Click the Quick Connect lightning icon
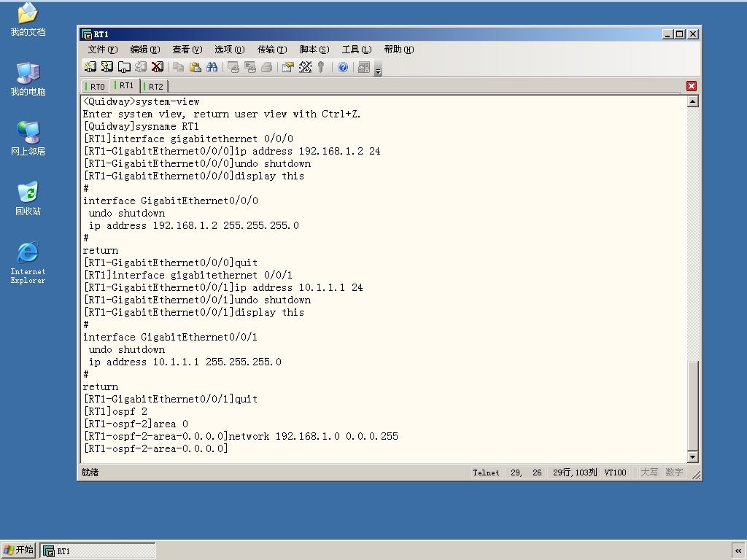The height and width of the screenshot is (560, 747). pyautogui.click(x=107, y=67)
